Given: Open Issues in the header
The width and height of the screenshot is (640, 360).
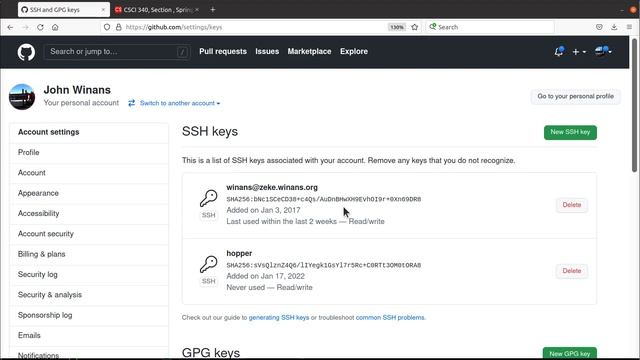Looking at the screenshot, I should point(267,51).
